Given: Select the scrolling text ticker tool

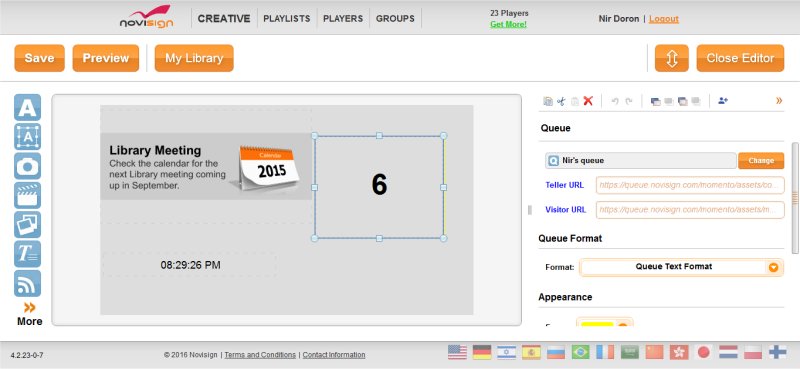Looking at the screenshot, I should click(28, 254).
